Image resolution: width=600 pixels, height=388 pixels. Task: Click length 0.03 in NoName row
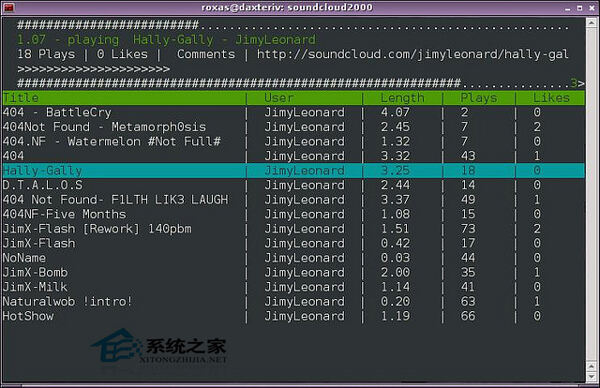(395, 258)
